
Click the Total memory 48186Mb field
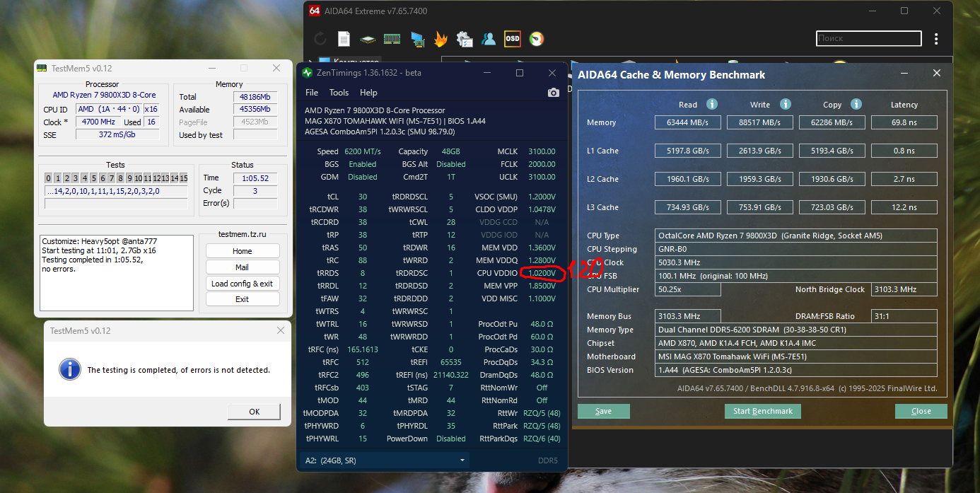(x=255, y=97)
